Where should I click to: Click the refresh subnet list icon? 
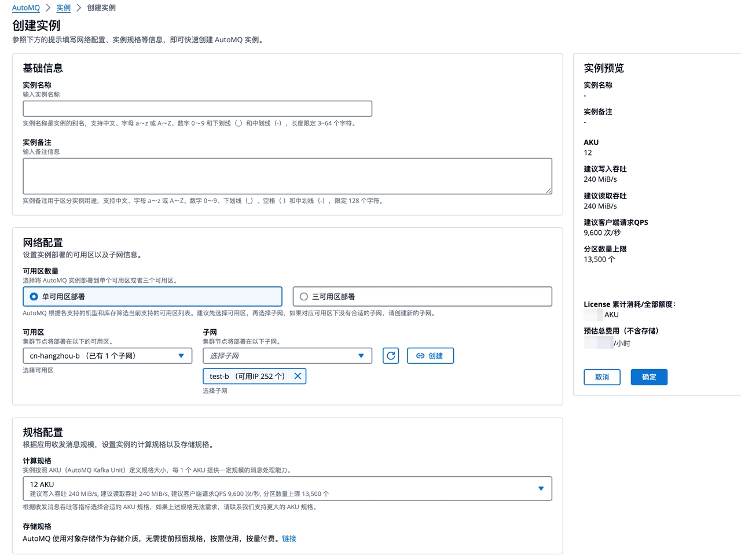tap(391, 356)
